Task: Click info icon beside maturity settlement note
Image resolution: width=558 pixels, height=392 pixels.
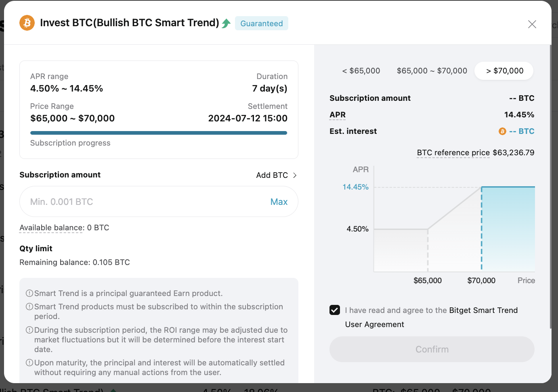Action: coord(29,363)
